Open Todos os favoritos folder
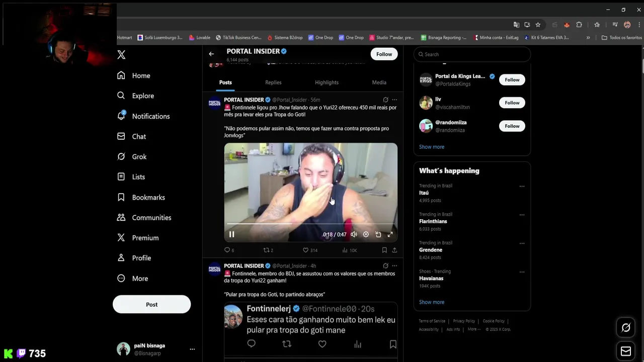The image size is (644, 362). (622, 37)
